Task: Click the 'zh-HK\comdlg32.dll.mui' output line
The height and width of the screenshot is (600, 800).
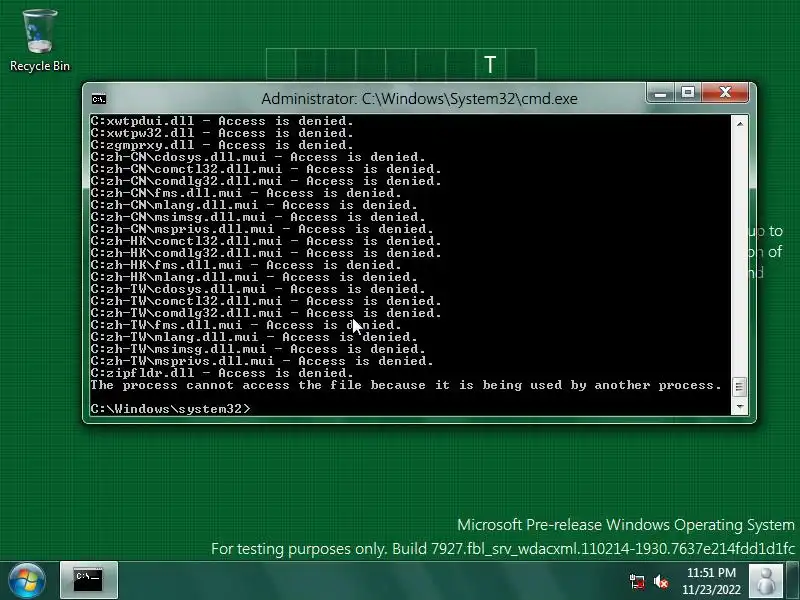Action: coord(266,253)
